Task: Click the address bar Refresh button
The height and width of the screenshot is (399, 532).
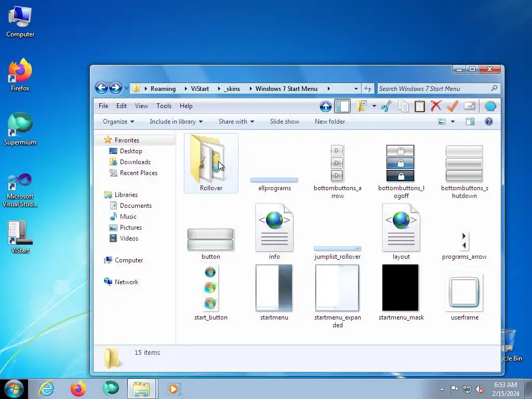Action: tap(368, 88)
